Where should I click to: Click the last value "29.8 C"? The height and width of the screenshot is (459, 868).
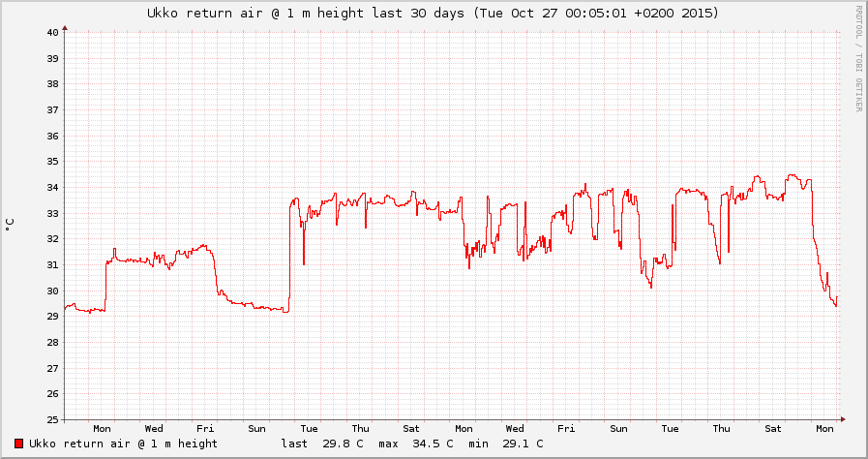click(x=343, y=444)
